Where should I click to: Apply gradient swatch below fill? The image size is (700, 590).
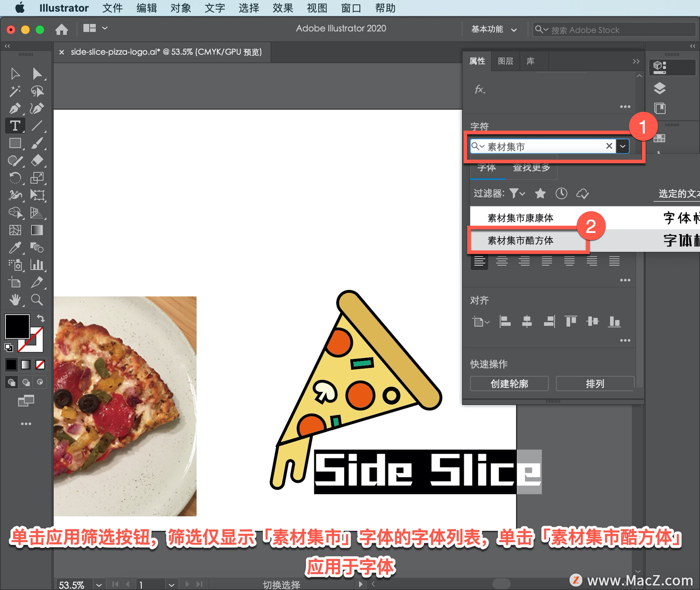[26, 364]
